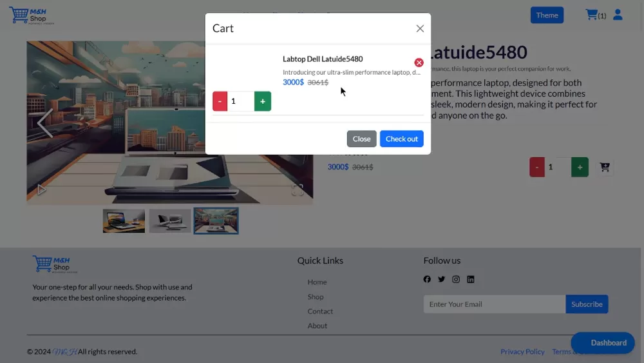Proceed with the Check out button

(401, 139)
